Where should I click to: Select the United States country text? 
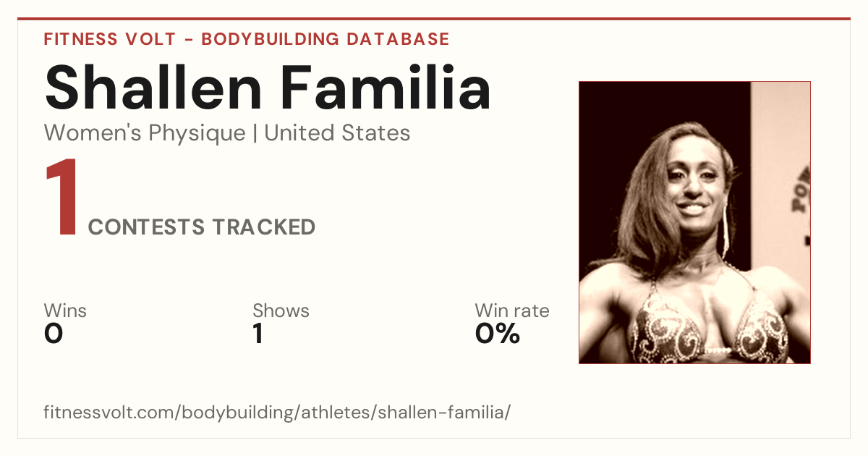[x=337, y=133]
